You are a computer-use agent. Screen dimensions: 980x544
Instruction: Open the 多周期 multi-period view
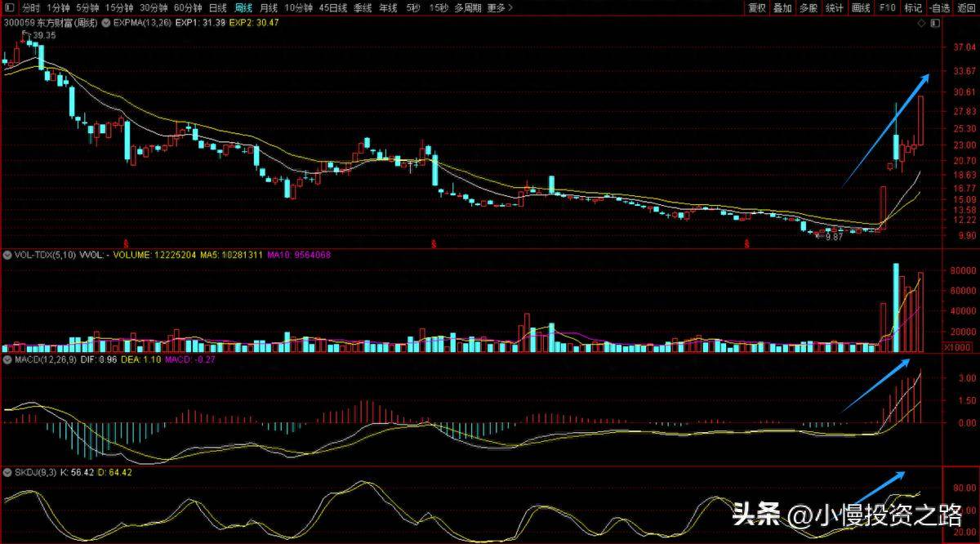469,7
